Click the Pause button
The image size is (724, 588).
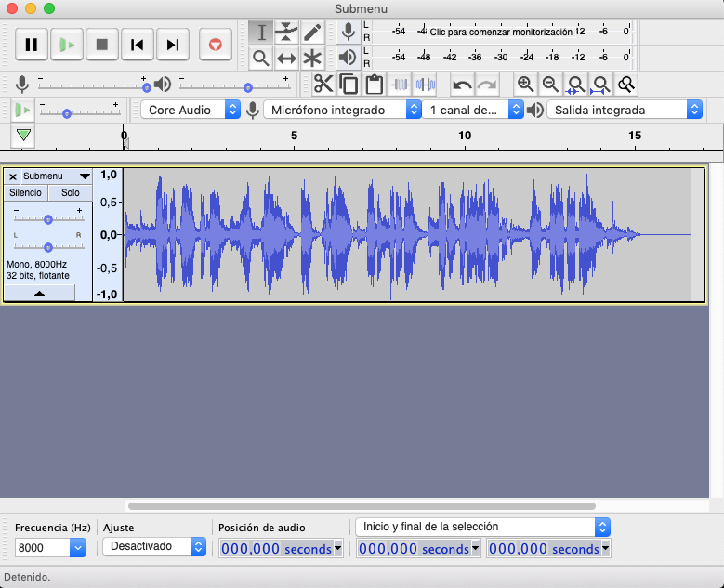pos(32,45)
